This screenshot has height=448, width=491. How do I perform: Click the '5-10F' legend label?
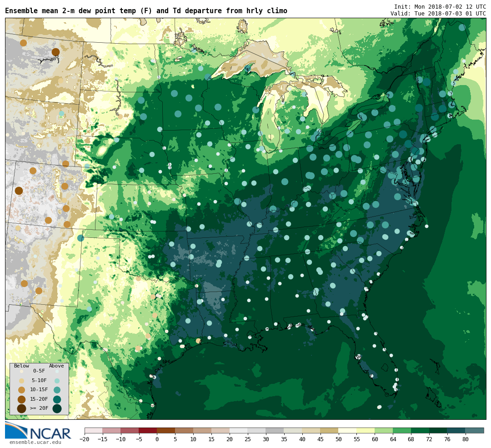point(39,380)
